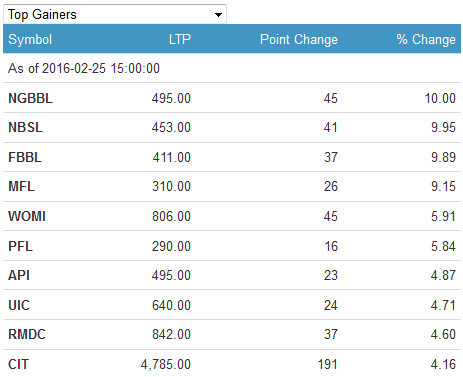
Task: Open the Top Gainers dropdown
Action: click(x=115, y=14)
